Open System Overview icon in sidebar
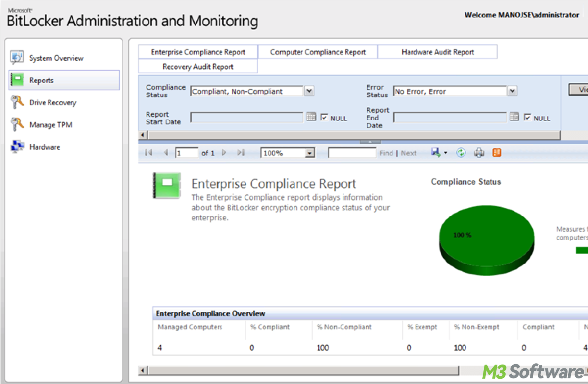Viewport: 588px width, 384px height. pos(17,58)
